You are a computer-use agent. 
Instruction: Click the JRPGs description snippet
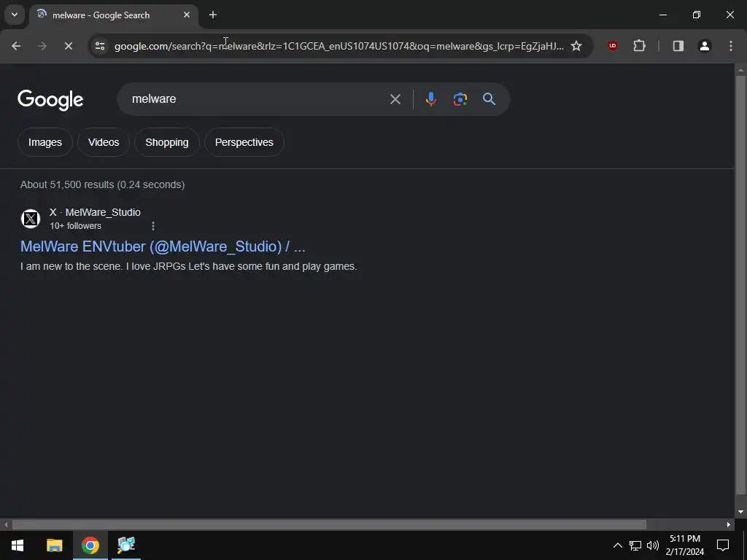189,266
